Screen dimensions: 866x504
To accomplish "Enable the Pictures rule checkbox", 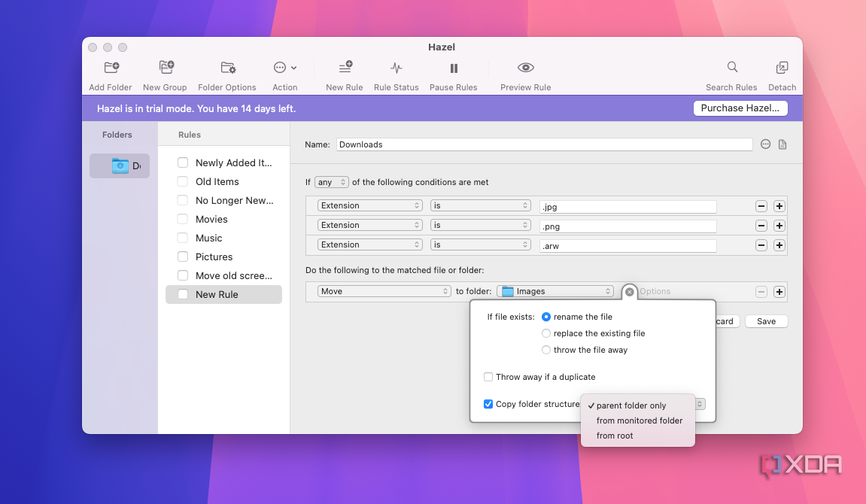I will [x=183, y=257].
